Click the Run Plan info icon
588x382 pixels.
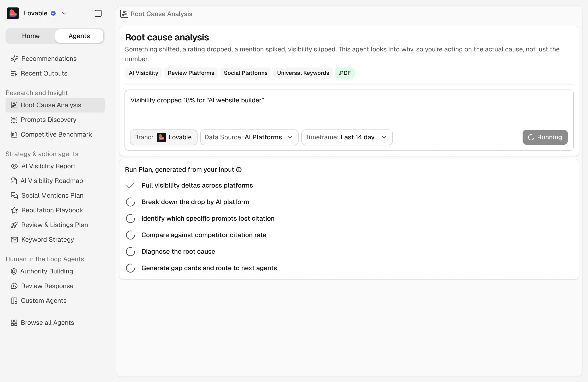pyautogui.click(x=239, y=170)
